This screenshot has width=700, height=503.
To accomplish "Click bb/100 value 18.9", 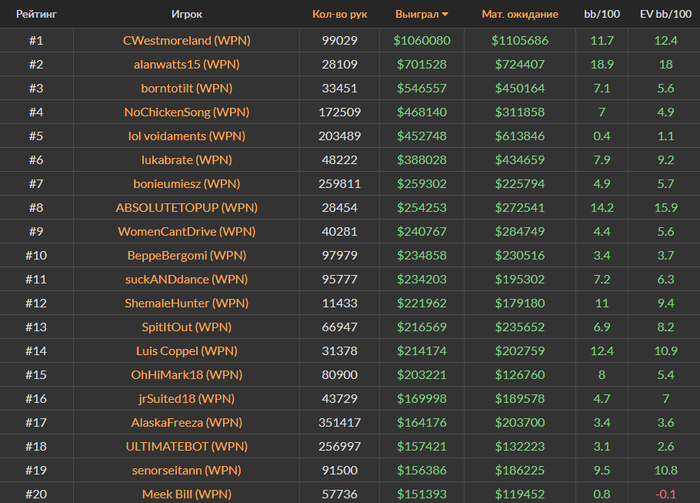I will pos(602,65).
